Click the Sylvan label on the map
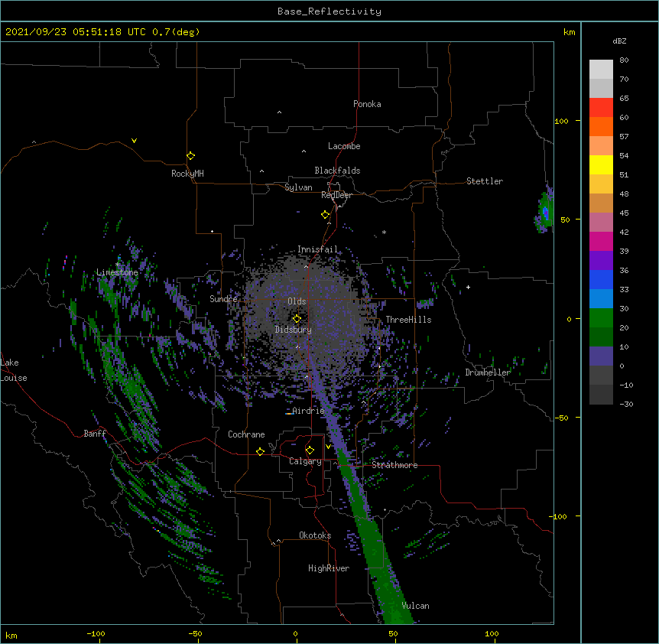Screen dimensions: 659x644 [x=298, y=187]
